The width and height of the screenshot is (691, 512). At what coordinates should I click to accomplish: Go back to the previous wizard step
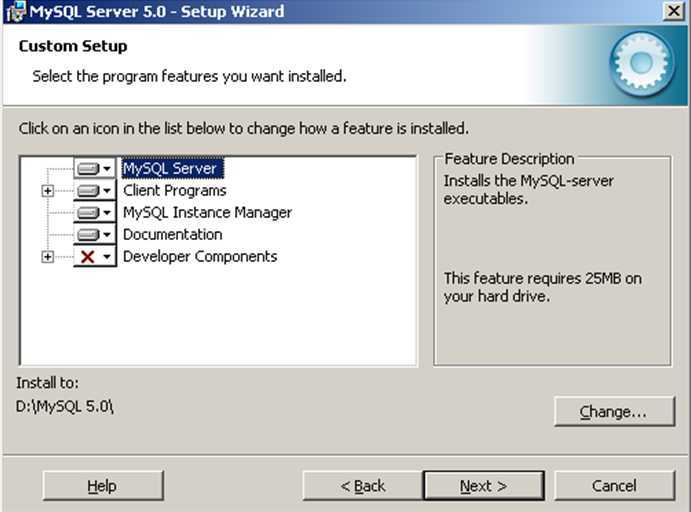point(362,486)
